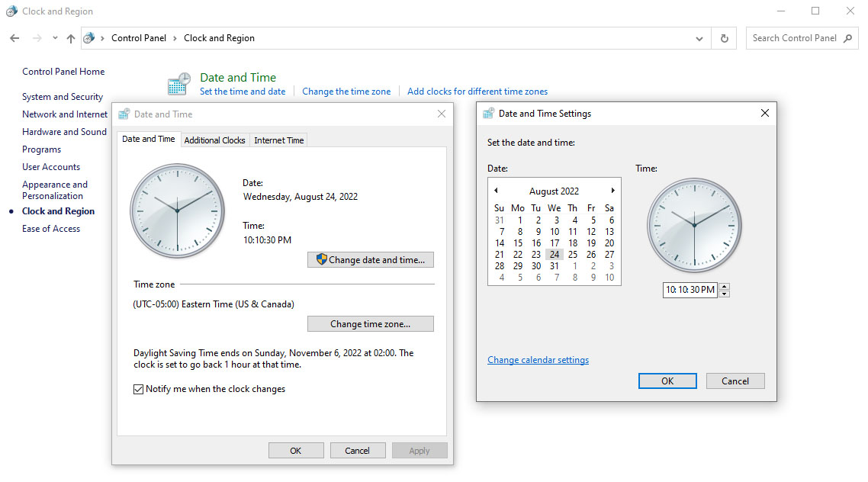Select August 31 in the calendar
868x482 pixels.
[554, 266]
